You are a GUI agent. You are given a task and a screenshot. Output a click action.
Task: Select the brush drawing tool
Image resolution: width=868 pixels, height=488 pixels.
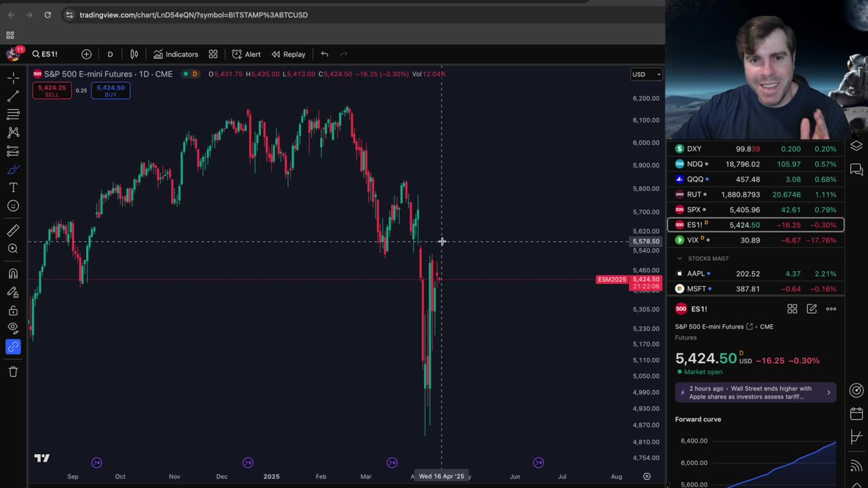13,169
